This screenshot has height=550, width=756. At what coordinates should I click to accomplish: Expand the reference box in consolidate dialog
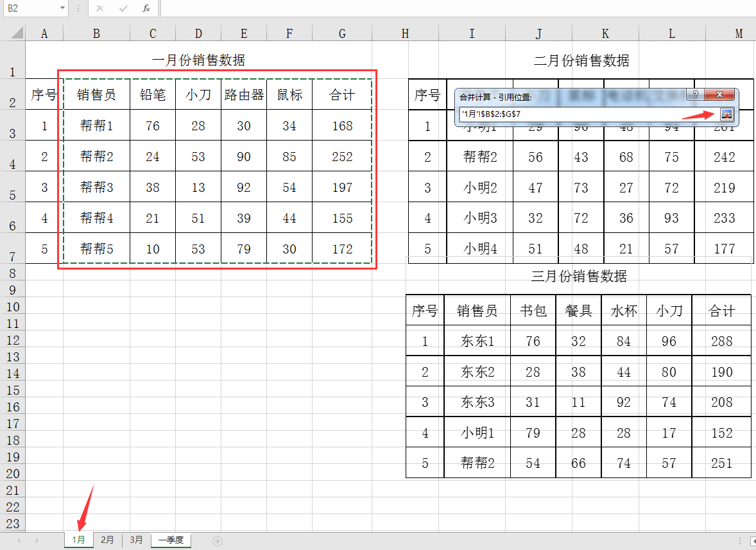726,114
